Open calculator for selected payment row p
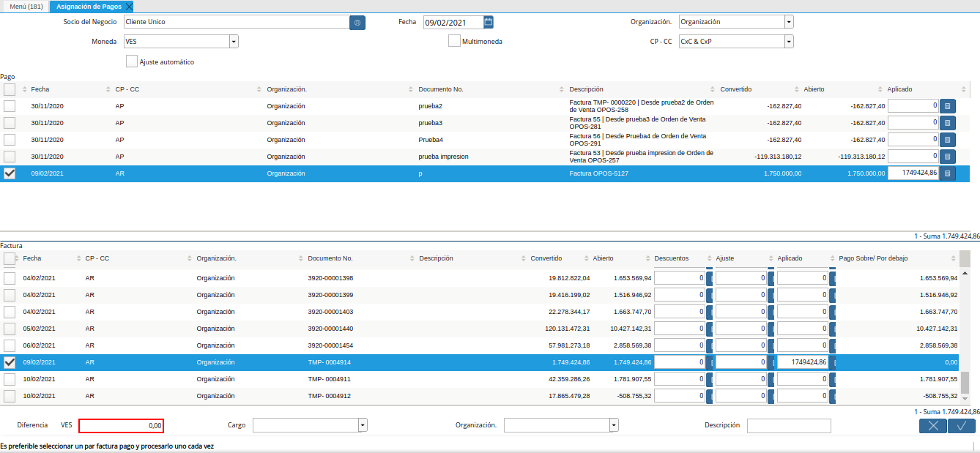This screenshot has height=453, width=980. click(947, 173)
